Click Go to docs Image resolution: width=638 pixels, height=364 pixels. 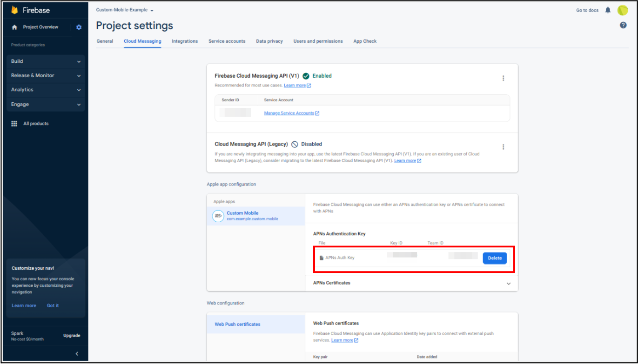(587, 10)
